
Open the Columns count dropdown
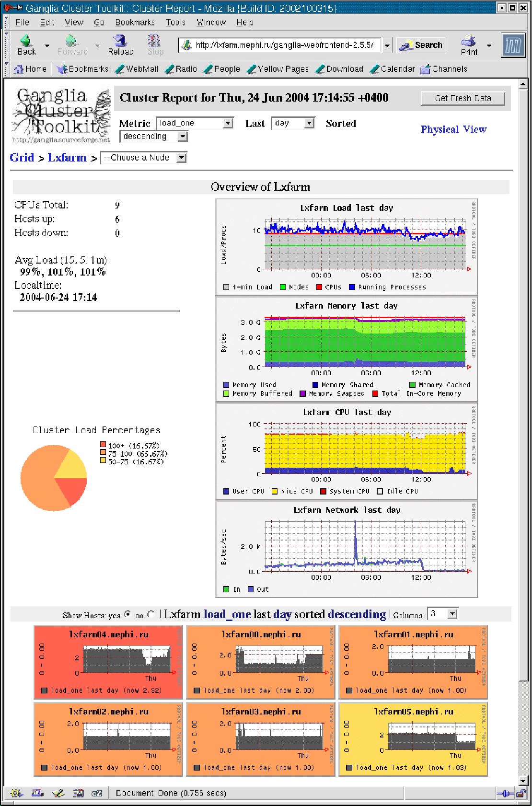[x=442, y=614]
